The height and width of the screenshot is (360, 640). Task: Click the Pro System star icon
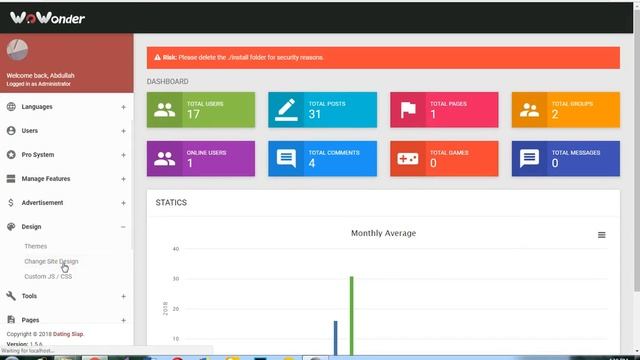click(11, 155)
